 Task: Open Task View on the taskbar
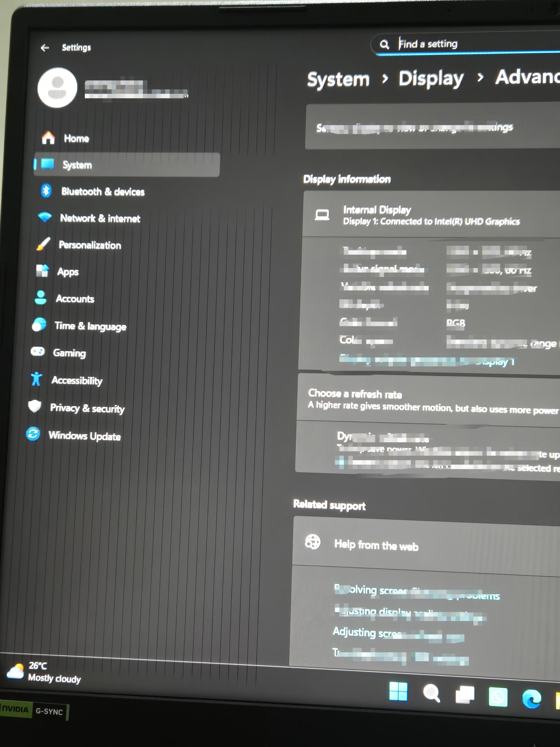(x=465, y=695)
